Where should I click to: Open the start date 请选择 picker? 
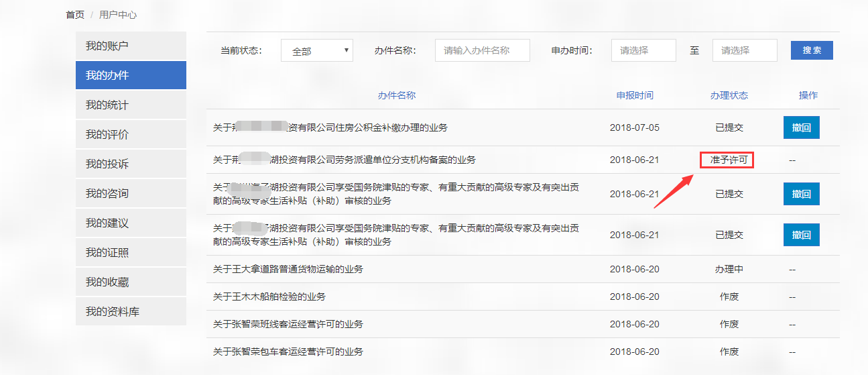(643, 50)
